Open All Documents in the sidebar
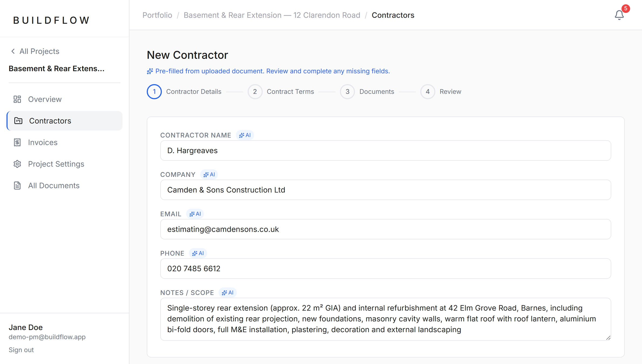Screen dimensions: 642x364 click(64, 186)
